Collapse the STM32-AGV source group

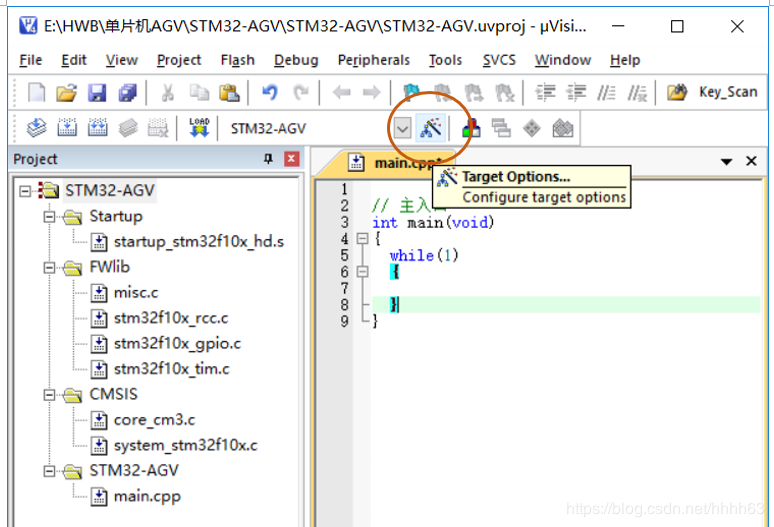49,471
